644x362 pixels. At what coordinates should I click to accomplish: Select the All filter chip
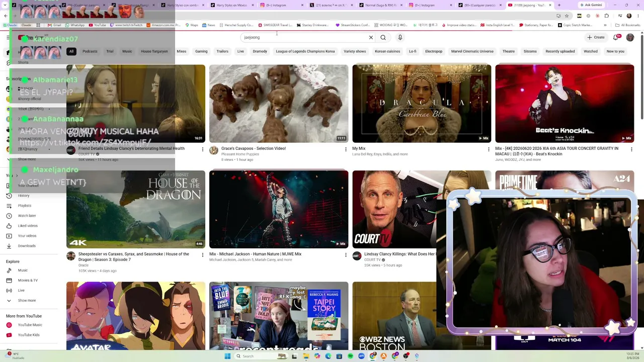pyautogui.click(x=71, y=51)
